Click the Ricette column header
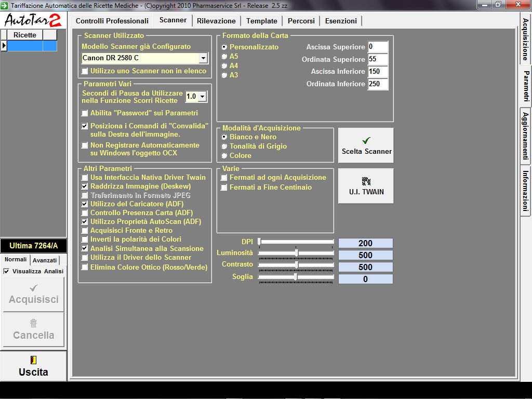This screenshot has width=532, height=399. (x=24, y=35)
